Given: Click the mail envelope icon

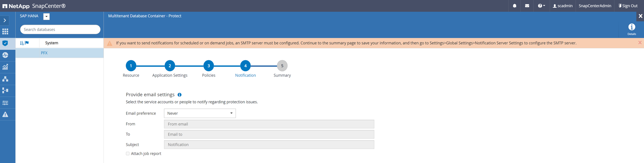Looking at the screenshot, I should tap(527, 6).
